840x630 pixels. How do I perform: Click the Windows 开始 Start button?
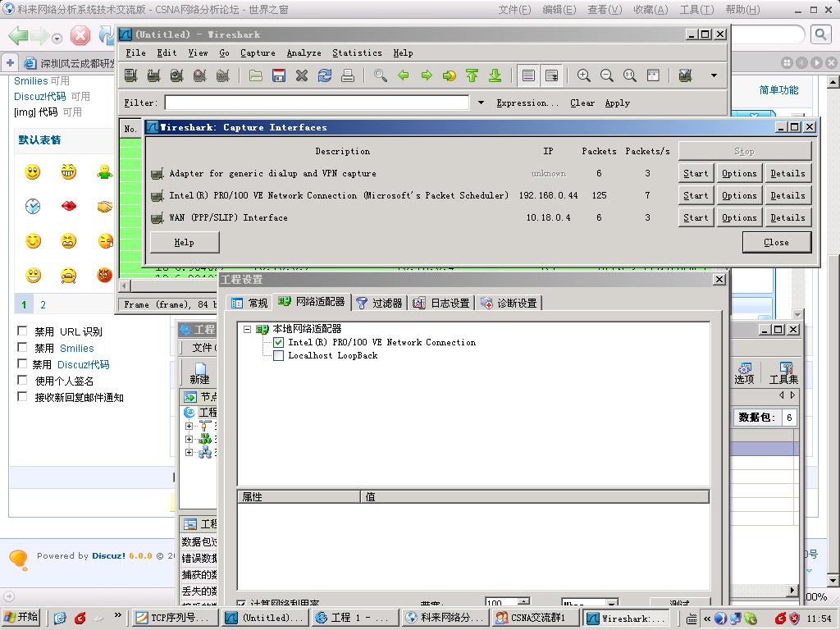point(21,618)
